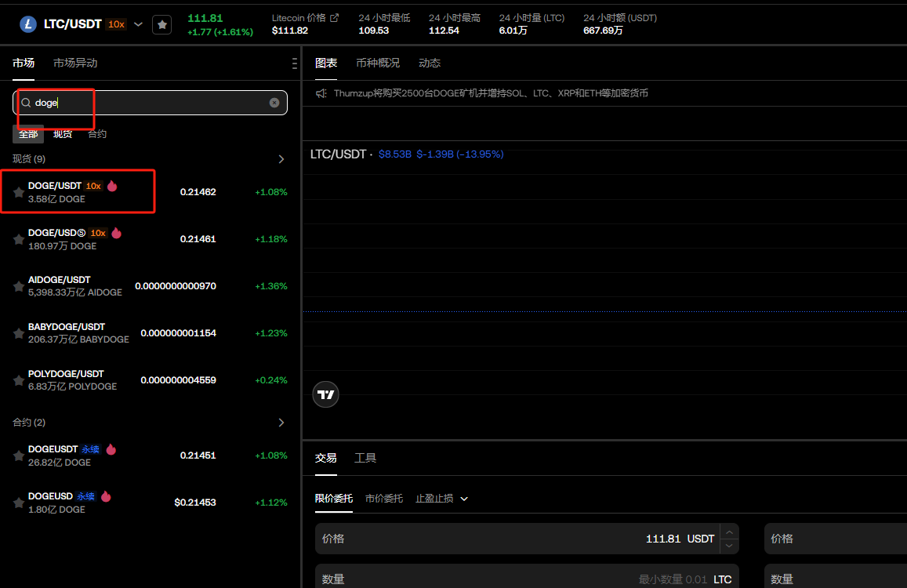Image resolution: width=907 pixels, height=588 pixels.
Task: Toggle favorite star for POLYDOGE/USDT
Action: pyautogui.click(x=19, y=380)
